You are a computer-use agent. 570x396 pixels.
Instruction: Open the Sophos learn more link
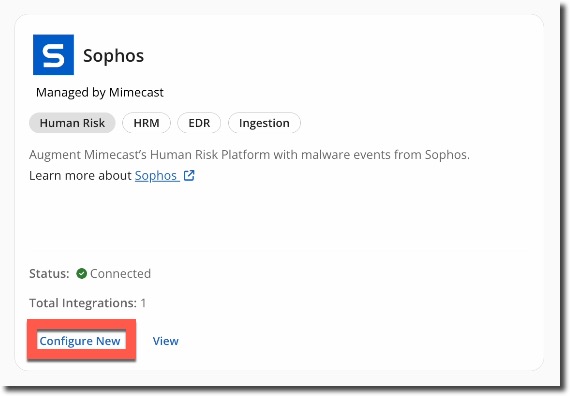156,176
